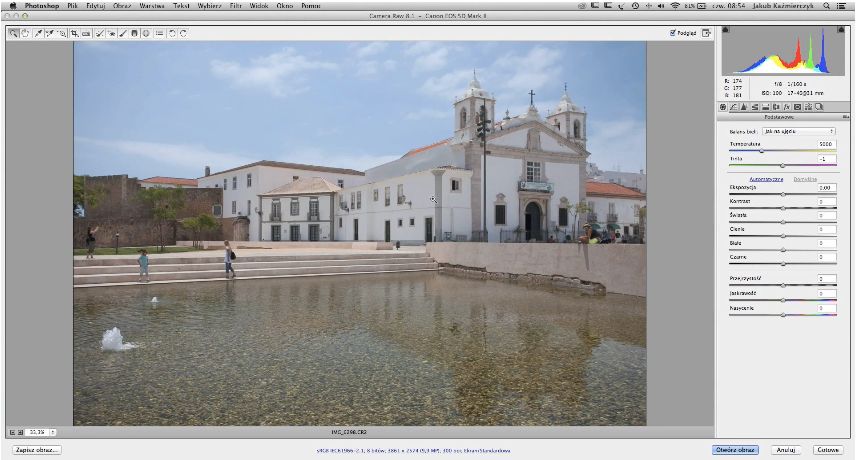Select the Radial Filter tool
The width and height of the screenshot is (856, 460).
[146, 33]
